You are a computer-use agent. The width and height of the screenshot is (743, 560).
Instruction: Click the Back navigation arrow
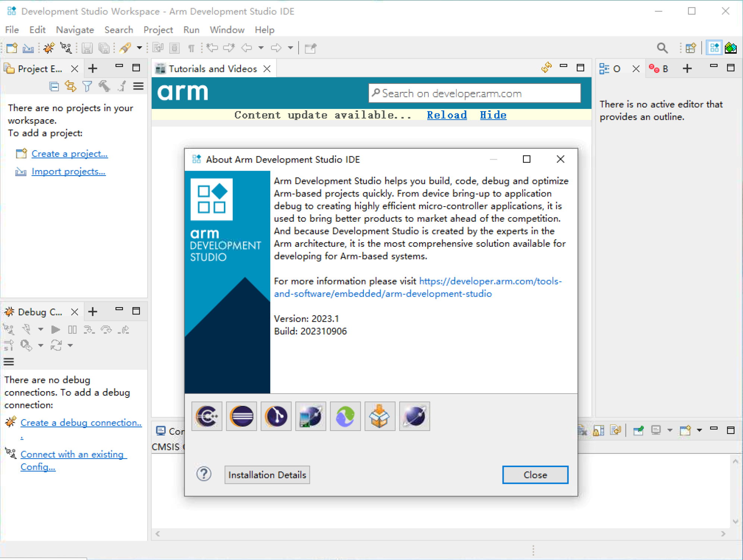(x=246, y=48)
